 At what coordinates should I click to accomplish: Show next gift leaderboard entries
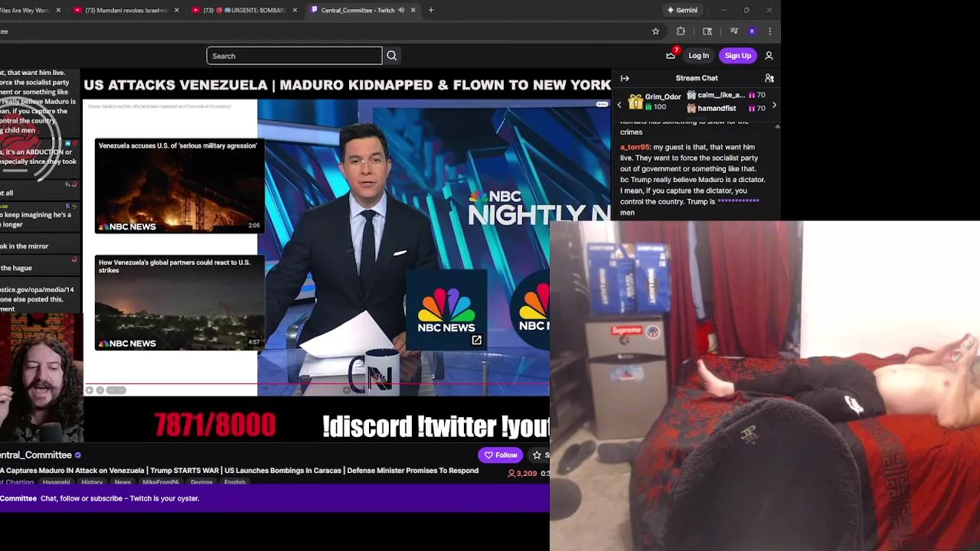pyautogui.click(x=774, y=105)
